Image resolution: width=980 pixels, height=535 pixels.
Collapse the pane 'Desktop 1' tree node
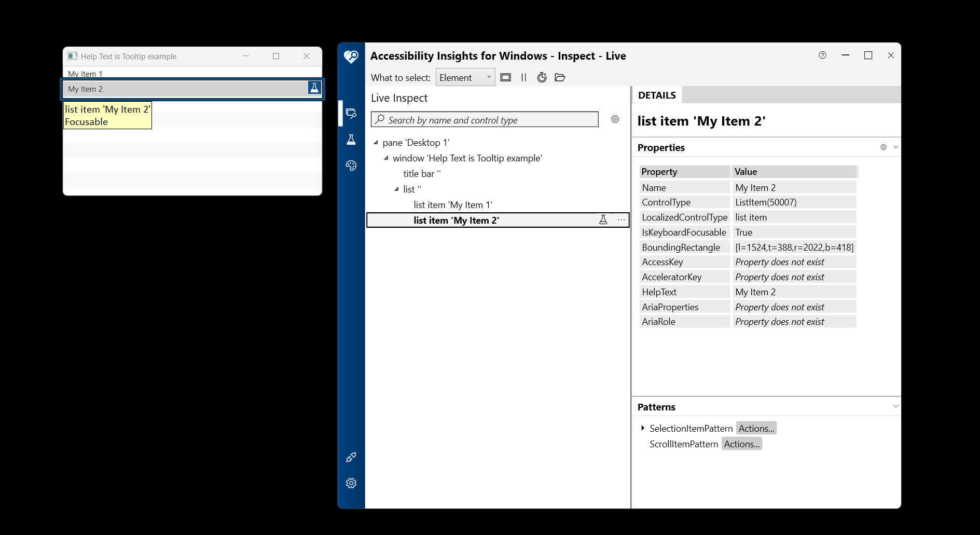click(376, 142)
